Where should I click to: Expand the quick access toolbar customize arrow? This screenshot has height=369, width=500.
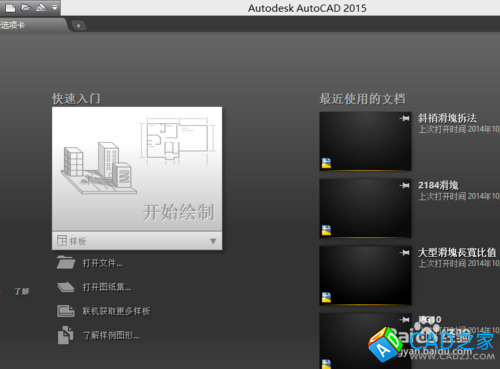[55, 7]
